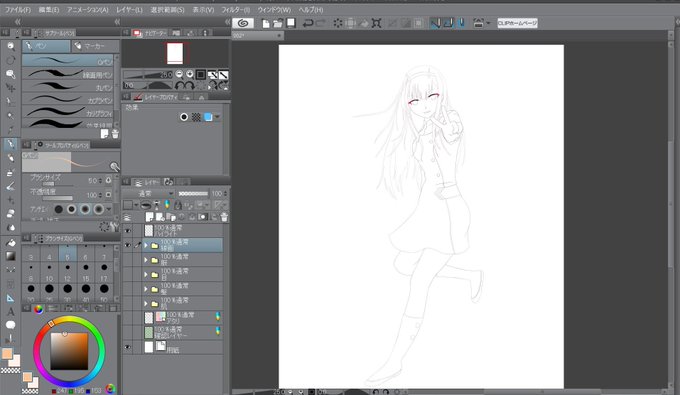
Task: Open the レイヤー(L) menu
Action: [129, 10]
